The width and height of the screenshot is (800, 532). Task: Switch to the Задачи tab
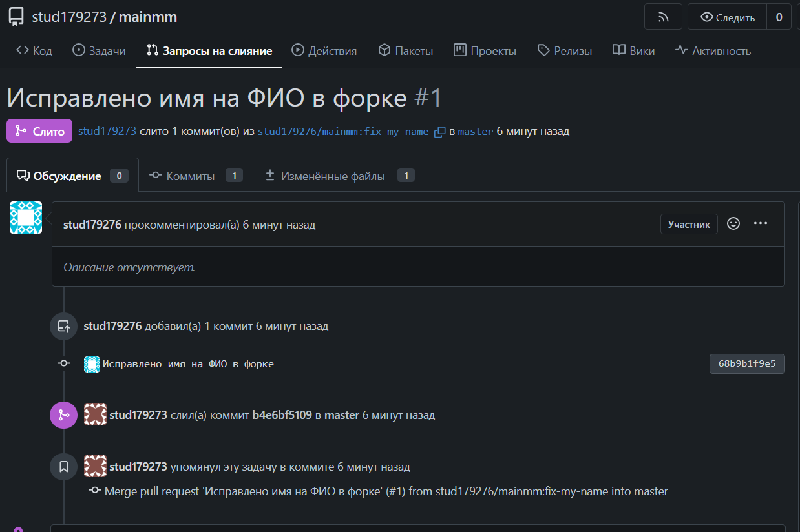[99, 51]
